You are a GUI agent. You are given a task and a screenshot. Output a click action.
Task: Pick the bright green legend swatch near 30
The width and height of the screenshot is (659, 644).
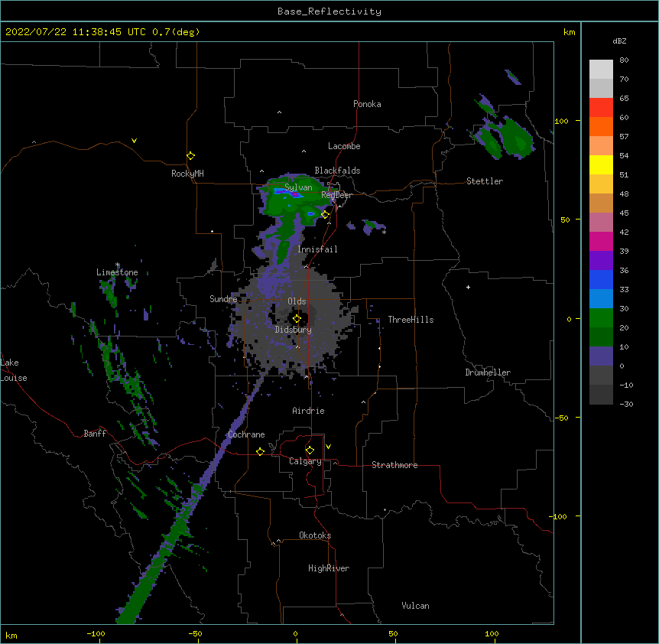tap(601, 318)
